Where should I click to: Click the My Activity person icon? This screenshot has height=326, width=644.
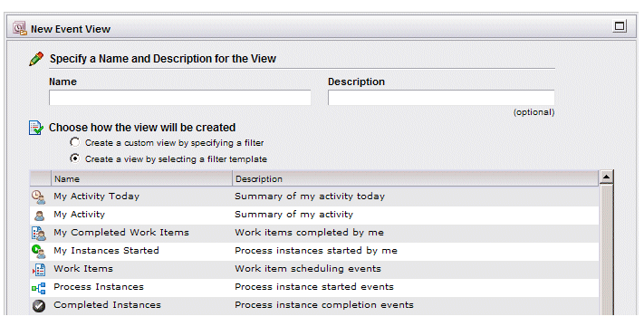point(40,216)
